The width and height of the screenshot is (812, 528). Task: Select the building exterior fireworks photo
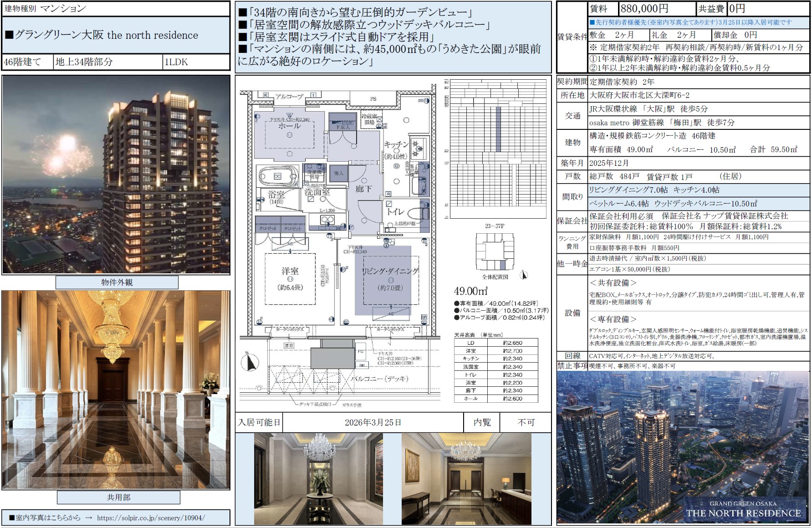pyautogui.click(x=116, y=175)
